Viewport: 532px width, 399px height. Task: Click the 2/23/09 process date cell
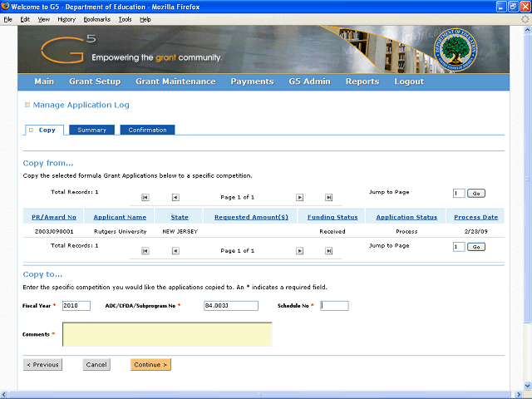point(476,232)
